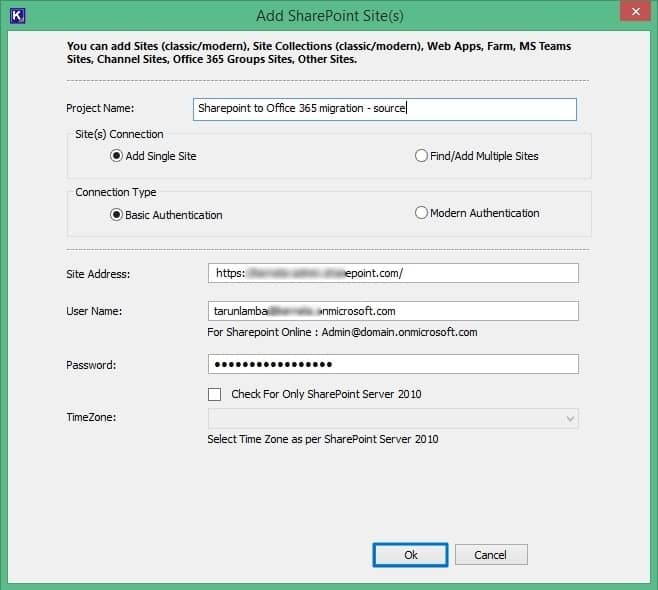This screenshot has height=590, width=658.
Task: Cancel the dialog
Action: 491,555
